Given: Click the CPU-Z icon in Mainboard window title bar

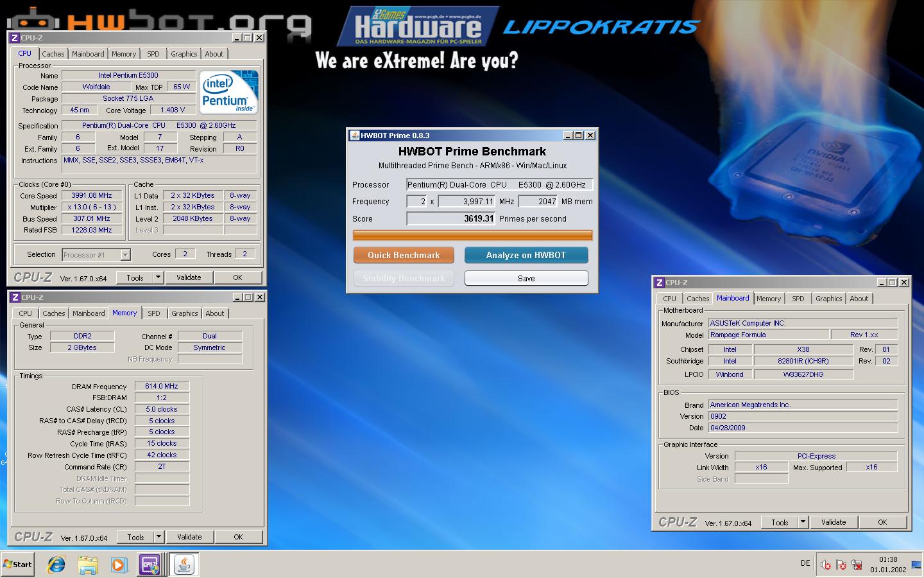Looking at the screenshot, I should point(660,283).
